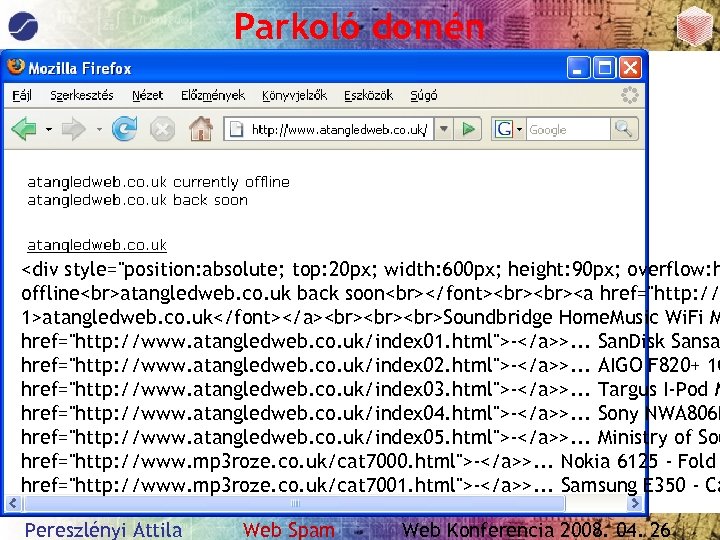Click the index02.html source line
This screenshot has width=720, height=540.
click(370, 365)
